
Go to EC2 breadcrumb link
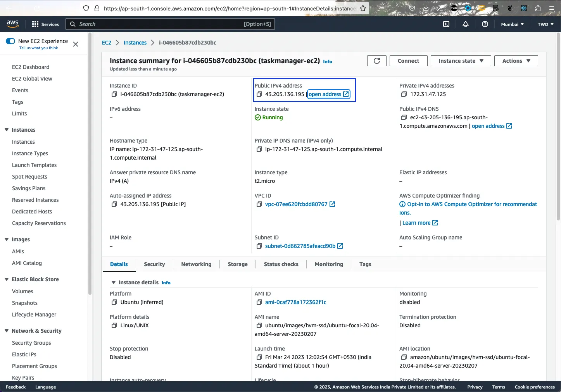pyautogui.click(x=107, y=43)
